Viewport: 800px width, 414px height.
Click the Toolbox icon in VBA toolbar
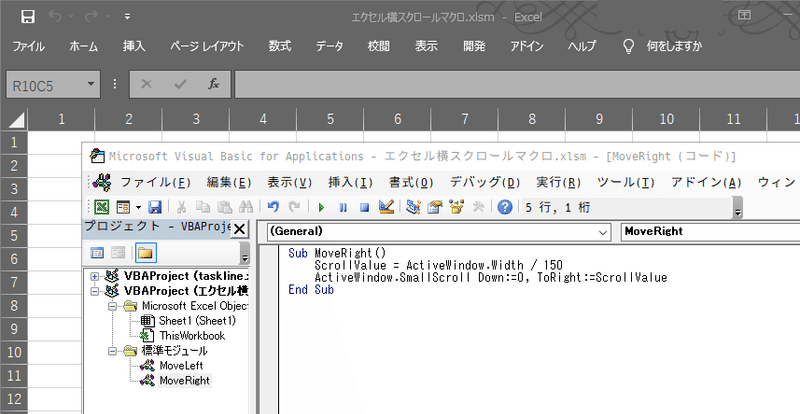coord(479,207)
